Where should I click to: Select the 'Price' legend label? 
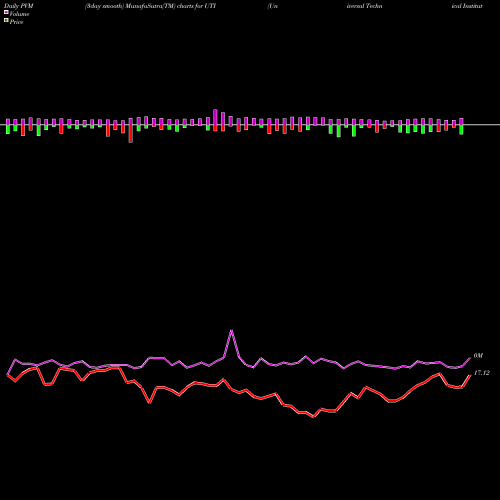[x=16, y=22]
